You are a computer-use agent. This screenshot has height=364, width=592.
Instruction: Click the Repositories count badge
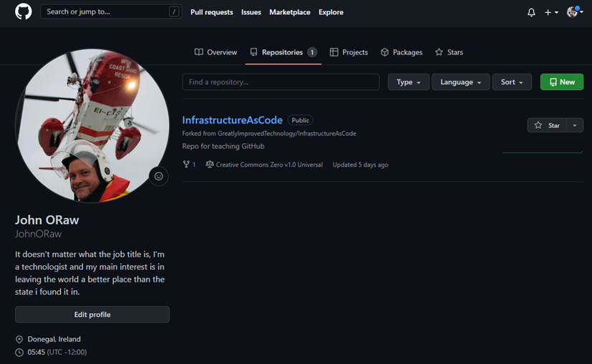(x=312, y=52)
